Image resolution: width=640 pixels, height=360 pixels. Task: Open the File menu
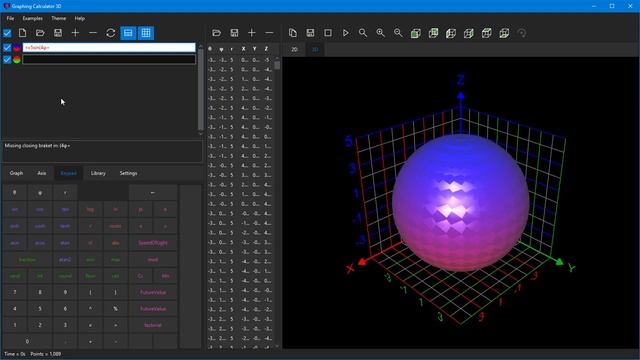click(x=10, y=18)
